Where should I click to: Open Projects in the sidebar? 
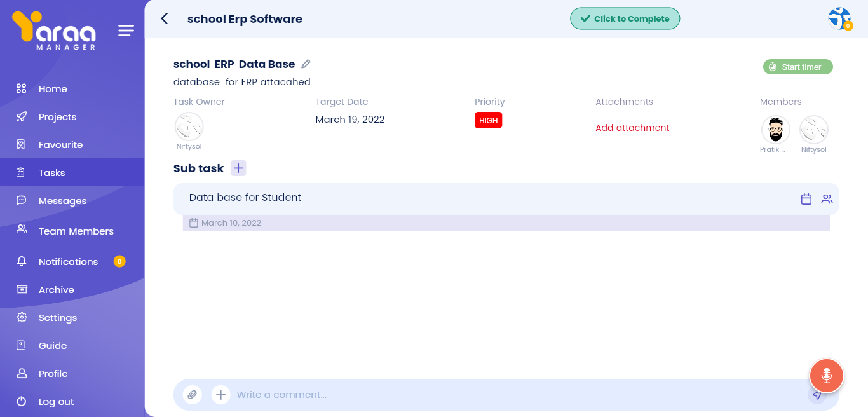(x=57, y=117)
